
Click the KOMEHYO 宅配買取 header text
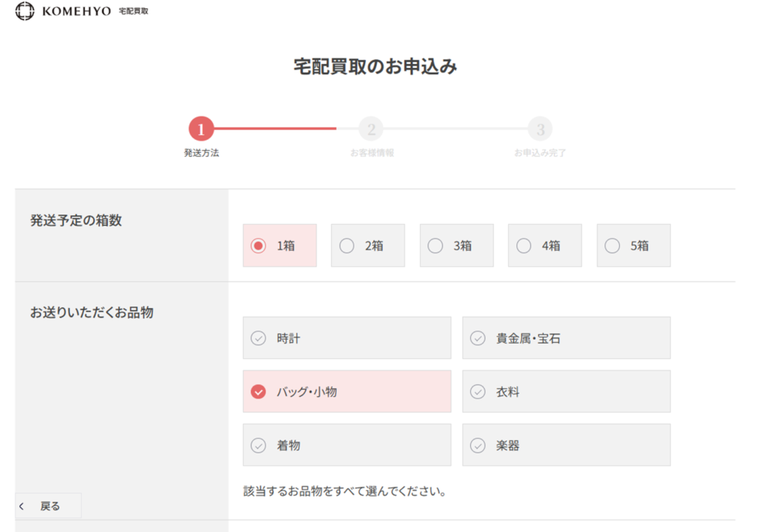pyautogui.click(x=95, y=12)
